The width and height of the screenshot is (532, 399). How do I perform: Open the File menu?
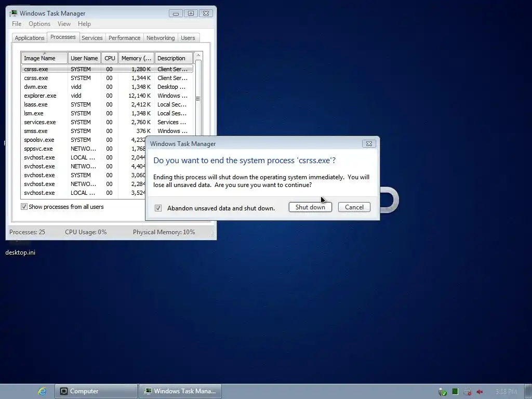[17, 24]
